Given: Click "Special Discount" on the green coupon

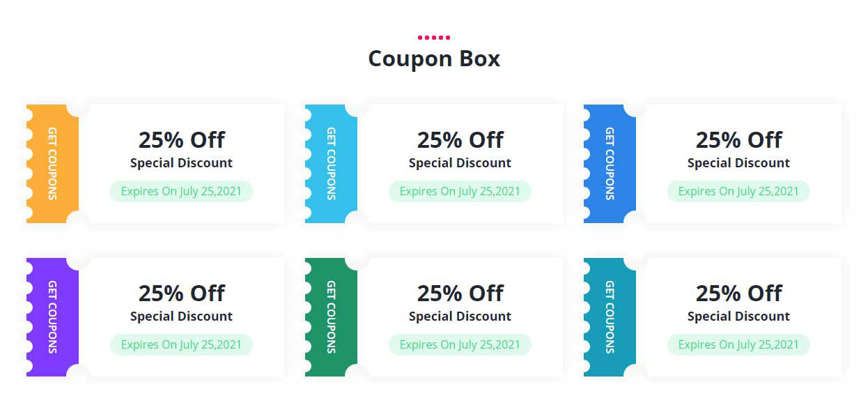Looking at the screenshot, I should tap(460, 317).
